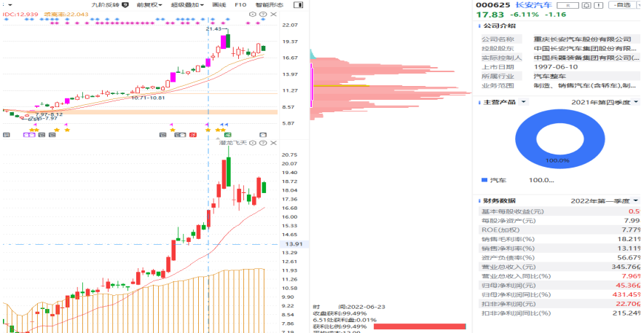Click the 控股股东 row value
This screenshot has width=644, height=333.
[586, 48]
